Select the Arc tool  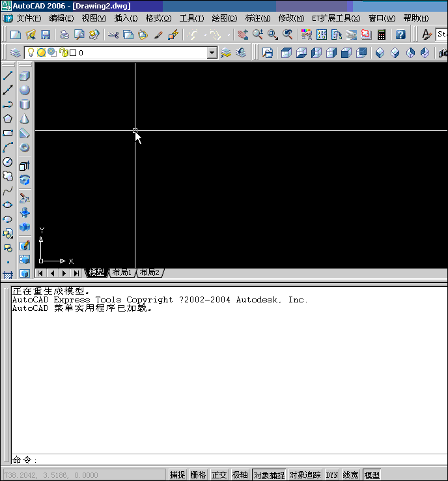(8, 147)
